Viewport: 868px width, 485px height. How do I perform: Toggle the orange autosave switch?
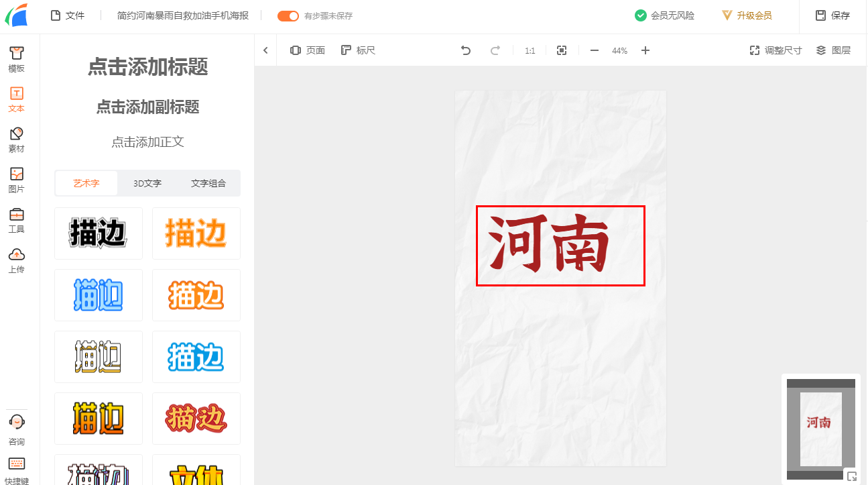[x=288, y=15]
